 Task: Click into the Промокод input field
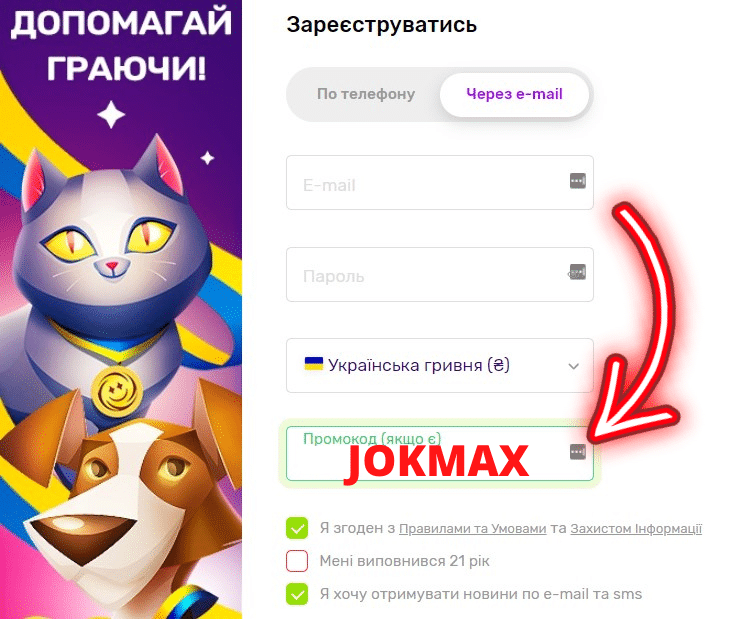[439, 454]
